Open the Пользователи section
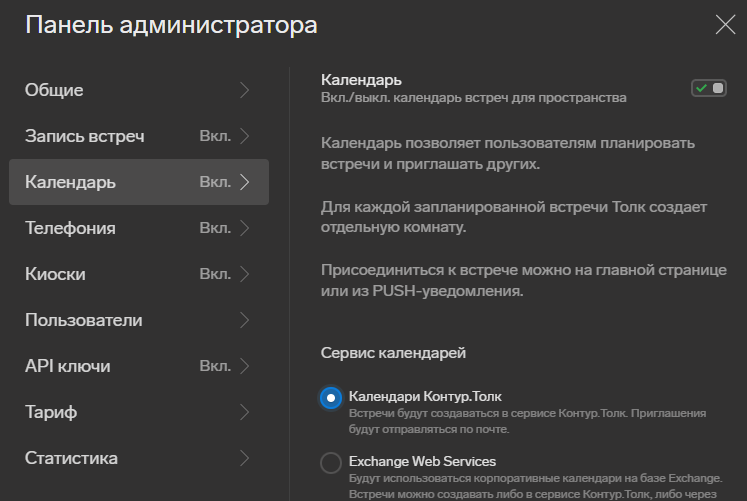 click(139, 320)
